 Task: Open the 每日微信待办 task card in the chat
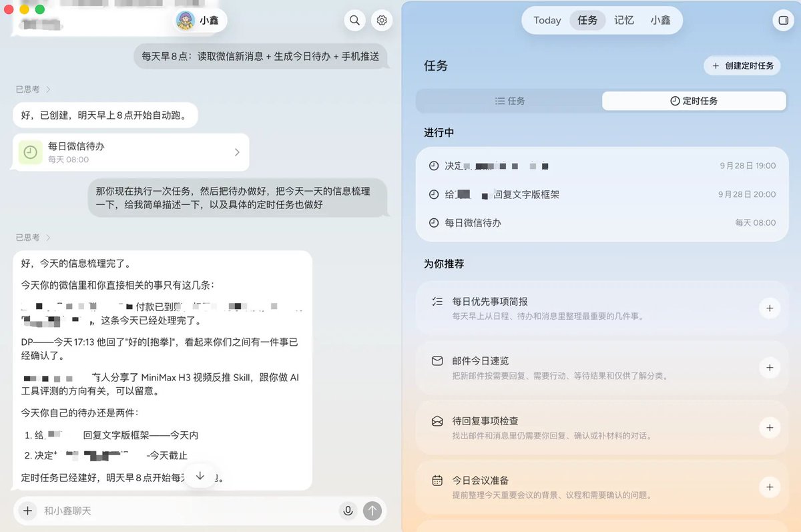coord(131,152)
